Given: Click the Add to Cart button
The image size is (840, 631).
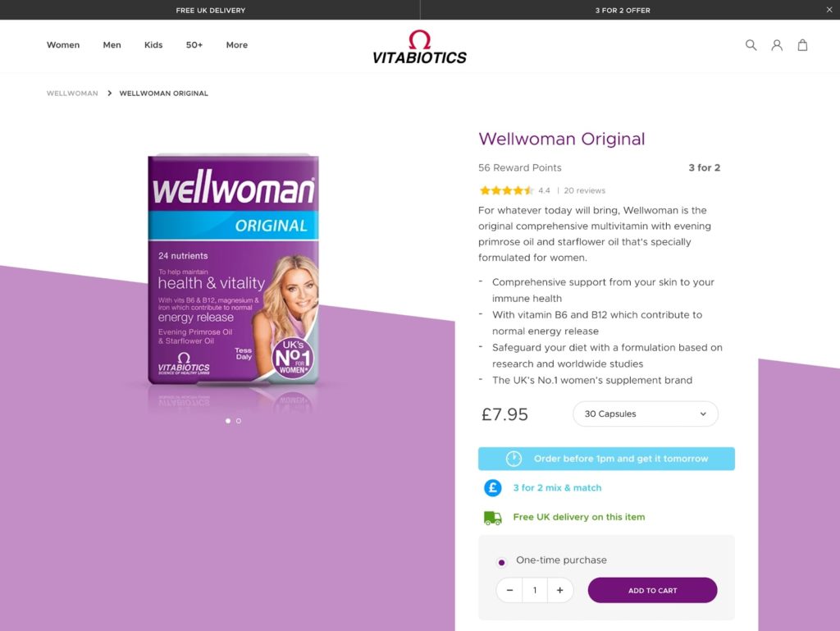Looking at the screenshot, I should point(652,590).
